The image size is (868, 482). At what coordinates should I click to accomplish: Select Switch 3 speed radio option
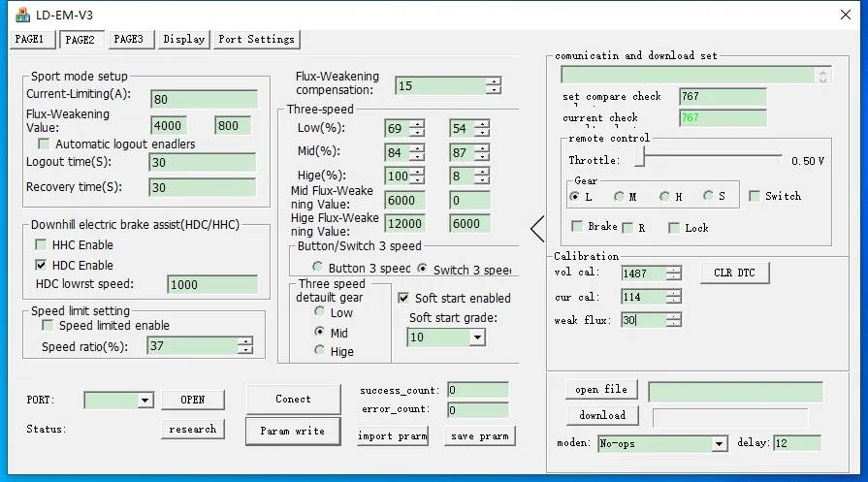coord(422,268)
